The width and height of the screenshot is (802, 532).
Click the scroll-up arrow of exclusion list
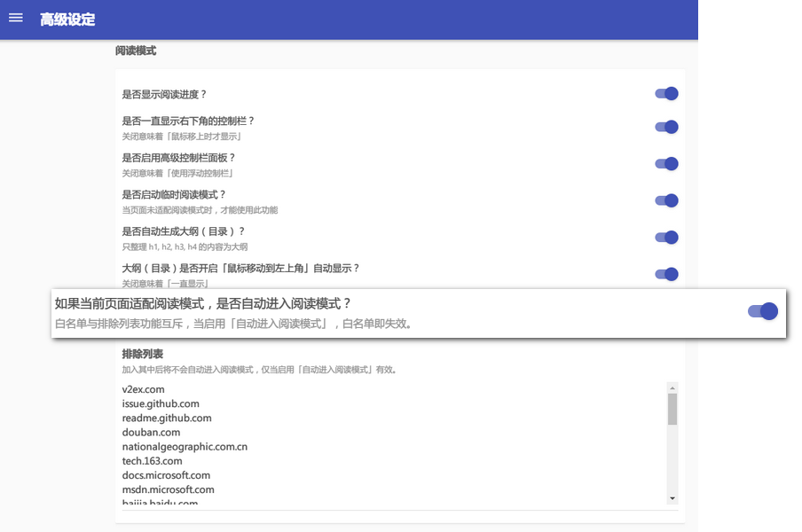click(672, 386)
